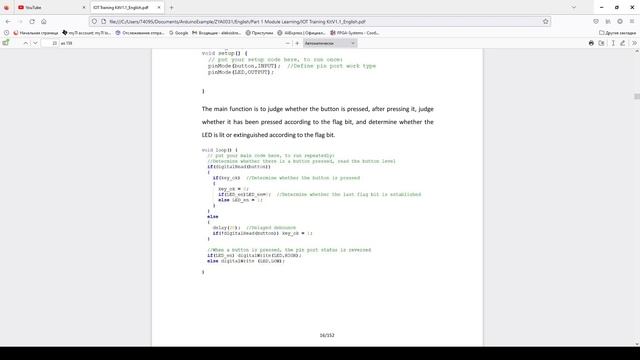Open Отслеживание отправлений bookmark
The width and height of the screenshot is (640, 360).
pos(140,33)
